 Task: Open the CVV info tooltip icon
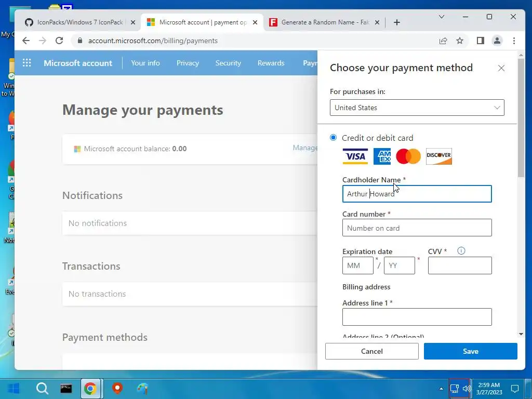tap(461, 251)
